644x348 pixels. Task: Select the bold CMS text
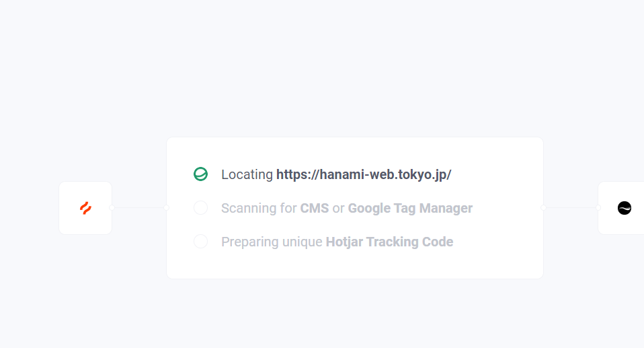[315, 208]
